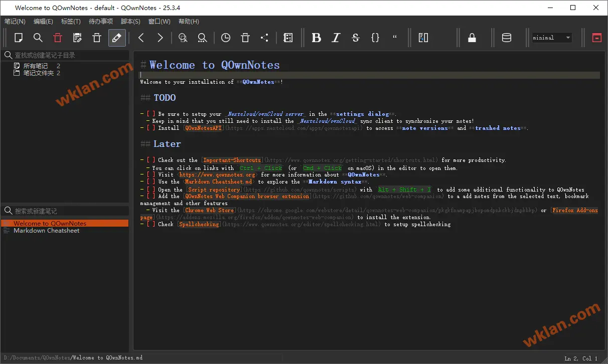Go back in note history

[141, 38]
